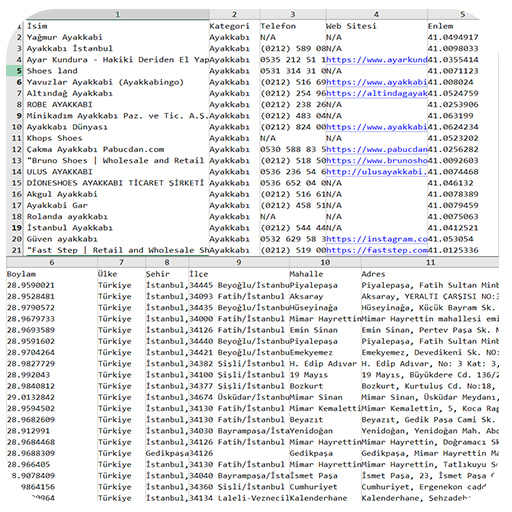Select the Yağmur Ayakkabi cell

click(x=117, y=37)
